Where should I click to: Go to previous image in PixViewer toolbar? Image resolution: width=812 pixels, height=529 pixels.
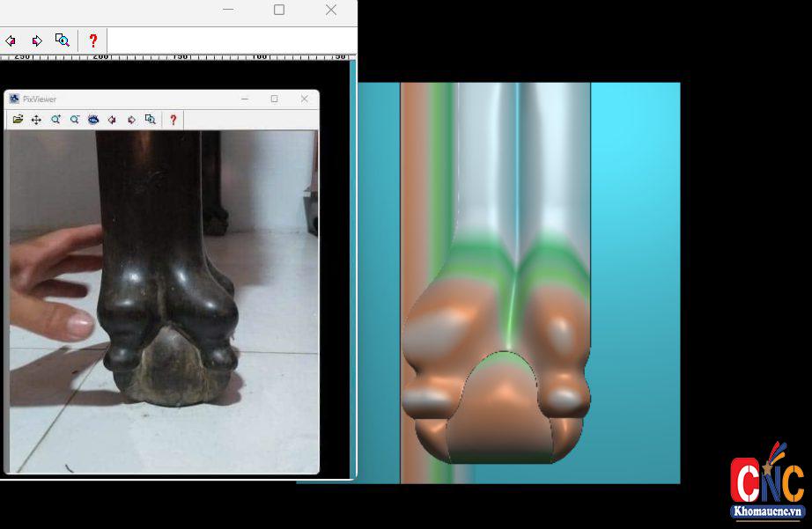(x=112, y=120)
